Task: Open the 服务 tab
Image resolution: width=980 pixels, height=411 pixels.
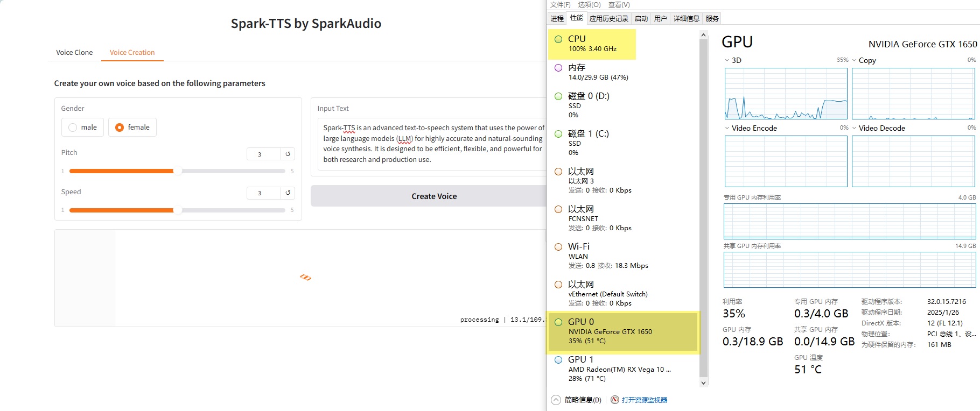Action: click(x=712, y=18)
